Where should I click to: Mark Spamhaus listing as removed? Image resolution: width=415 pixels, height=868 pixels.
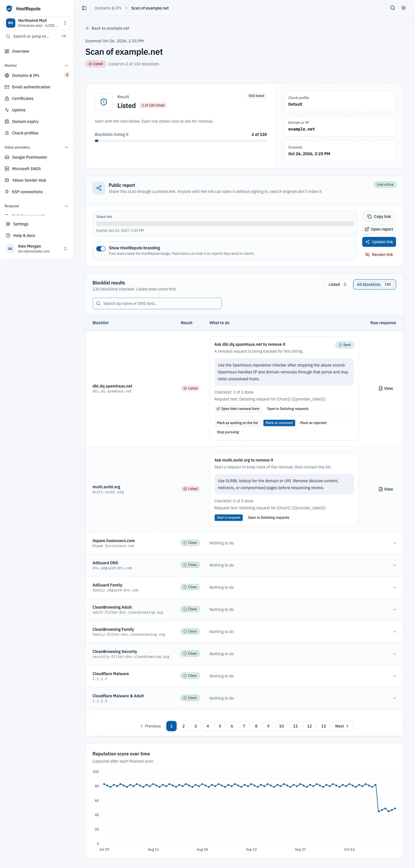pyautogui.click(x=279, y=423)
